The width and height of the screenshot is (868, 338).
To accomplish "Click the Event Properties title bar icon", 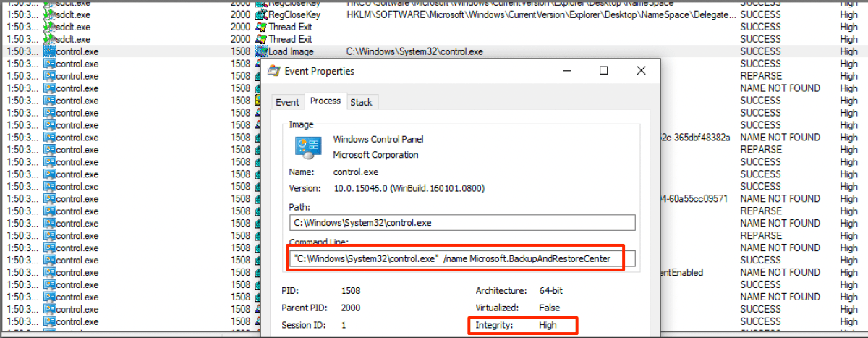I will tap(273, 71).
